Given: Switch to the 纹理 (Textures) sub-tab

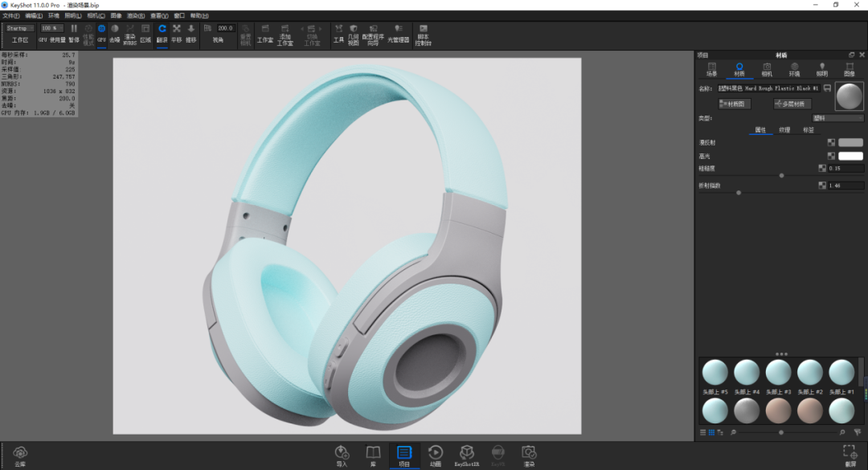Looking at the screenshot, I should [x=784, y=130].
